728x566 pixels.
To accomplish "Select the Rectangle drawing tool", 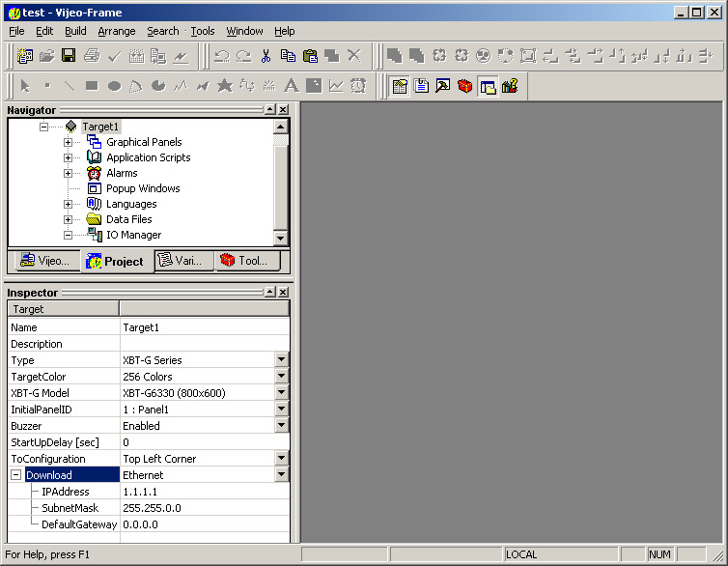I will (x=92, y=86).
